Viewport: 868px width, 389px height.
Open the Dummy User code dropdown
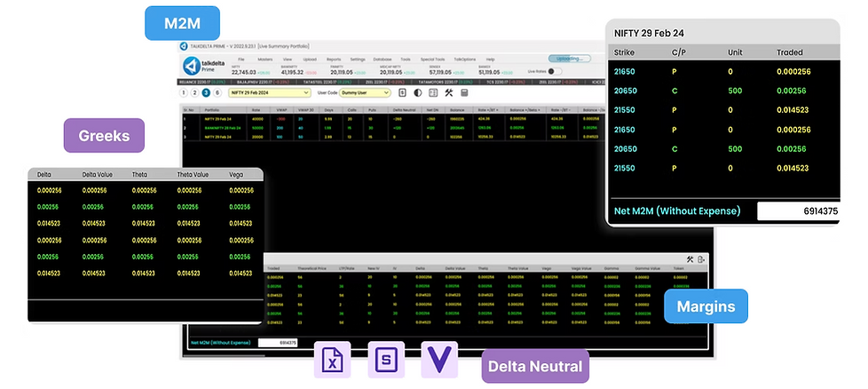click(366, 93)
